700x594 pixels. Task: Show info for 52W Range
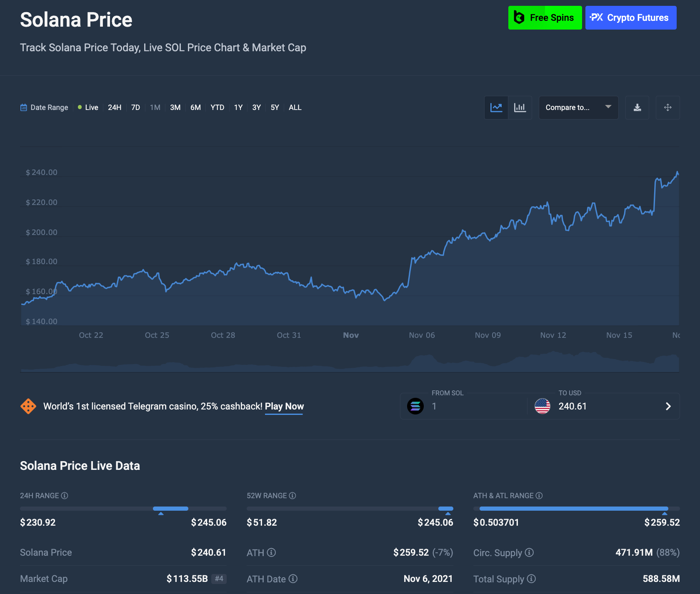[x=292, y=496]
